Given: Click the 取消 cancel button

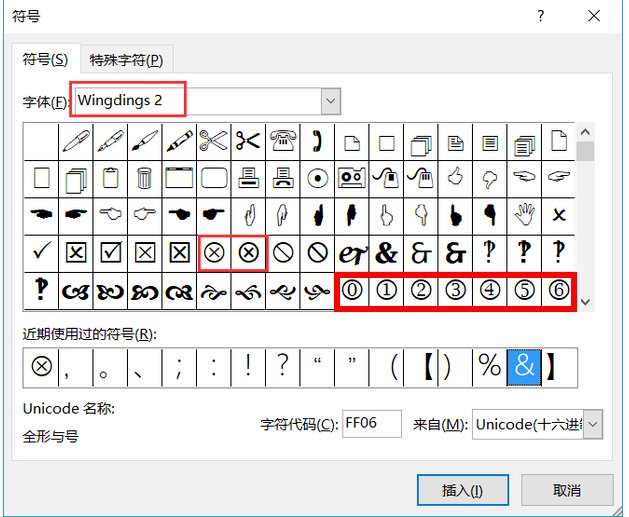Looking at the screenshot, I should (x=567, y=490).
